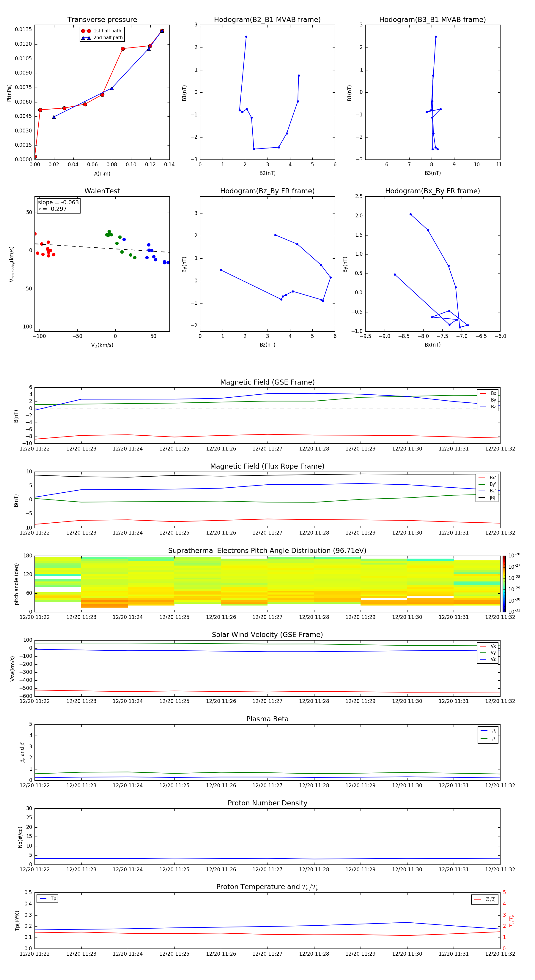Click 'r = -0.297' in the WalenTest box
This screenshot has height=980, width=535.
(52, 209)
